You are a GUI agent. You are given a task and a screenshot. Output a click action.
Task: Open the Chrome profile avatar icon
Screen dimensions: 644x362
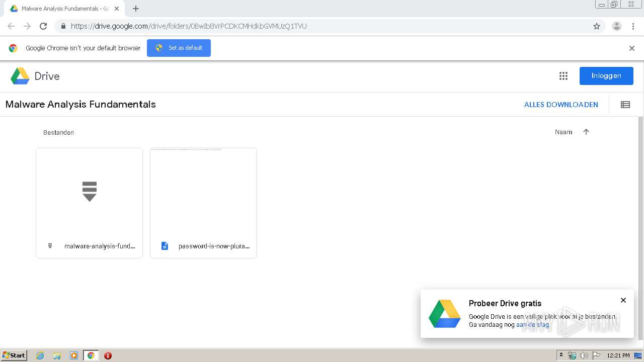[617, 26]
